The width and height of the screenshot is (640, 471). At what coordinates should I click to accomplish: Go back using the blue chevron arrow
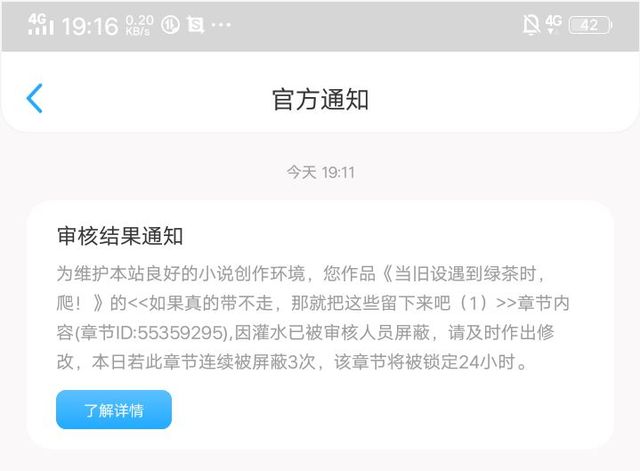pyautogui.click(x=34, y=98)
